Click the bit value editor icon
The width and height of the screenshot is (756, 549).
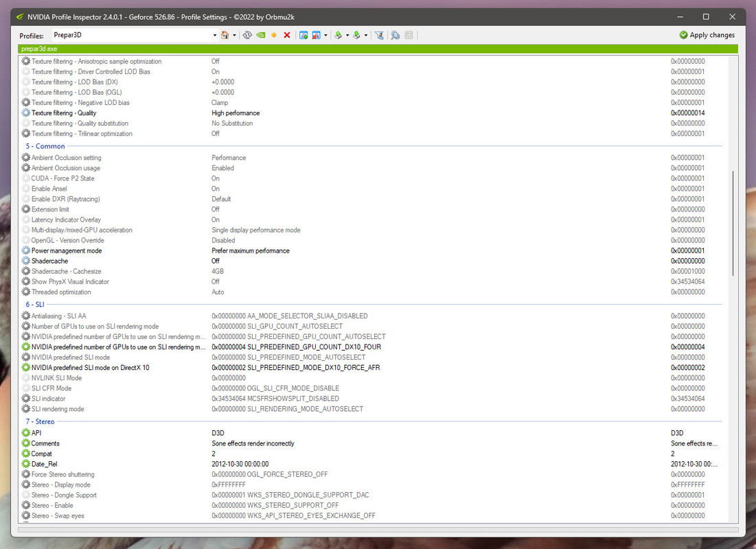pyautogui.click(x=409, y=35)
